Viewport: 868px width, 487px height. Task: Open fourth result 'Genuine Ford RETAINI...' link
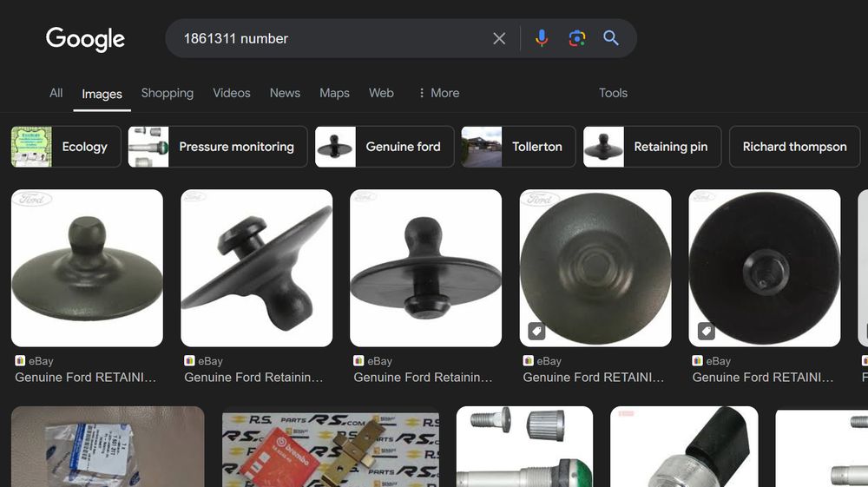tap(594, 378)
